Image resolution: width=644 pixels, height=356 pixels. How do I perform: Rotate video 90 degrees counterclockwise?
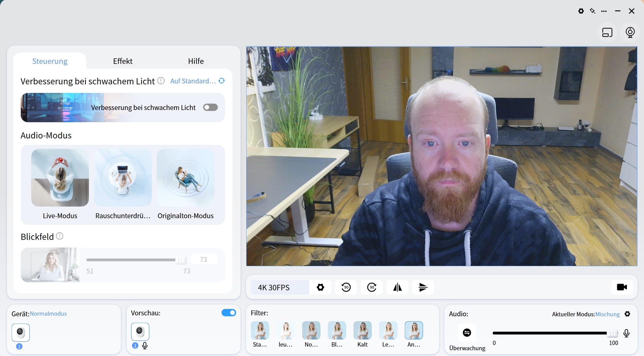[x=346, y=287]
